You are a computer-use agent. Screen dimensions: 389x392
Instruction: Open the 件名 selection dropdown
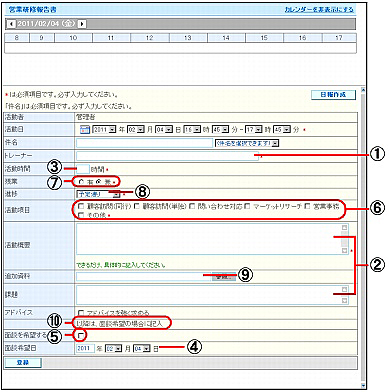(x=247, y=143)
